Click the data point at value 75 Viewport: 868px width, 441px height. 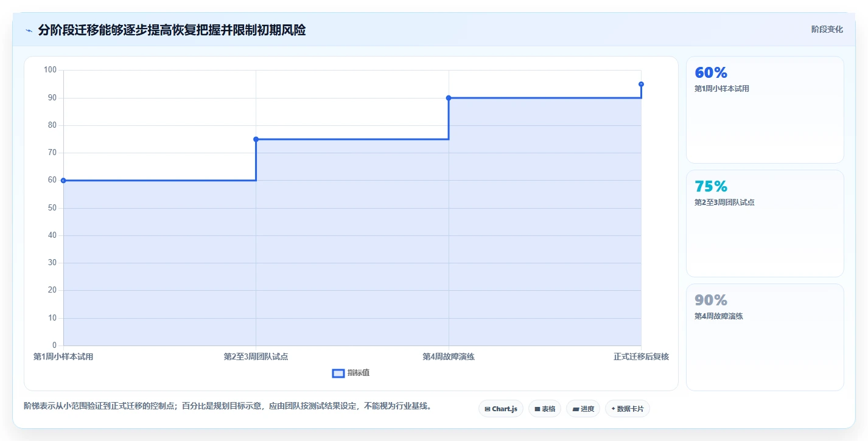256,139
